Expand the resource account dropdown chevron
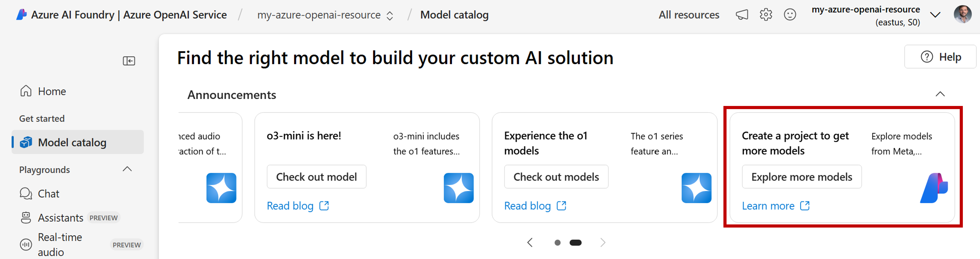 pyautogui.click(x=935, y=15)
